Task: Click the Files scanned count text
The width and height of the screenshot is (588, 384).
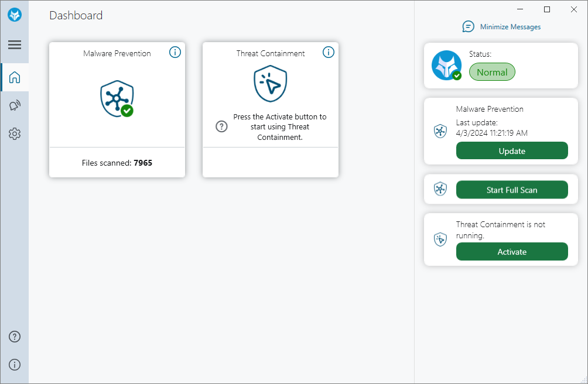Action: pyautogui.click(x=117, y=163)
